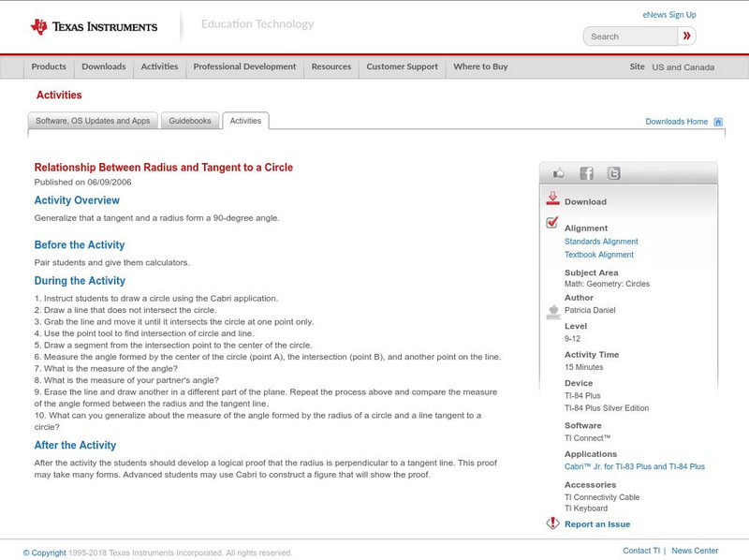Click the eNews Sign Up link

[x=669, y=15]
